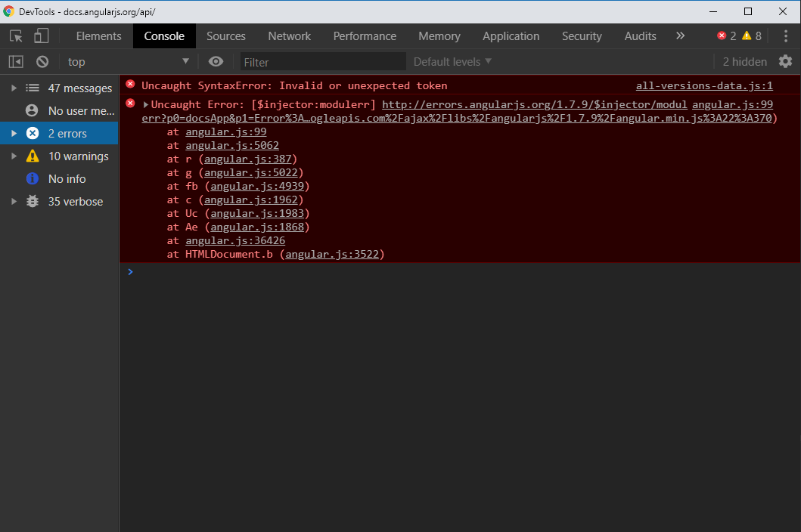Click the error icon on SyntaxError message
Image resolution: width=801 pixels, height=532 pixels.
click(x=130, y=84)
